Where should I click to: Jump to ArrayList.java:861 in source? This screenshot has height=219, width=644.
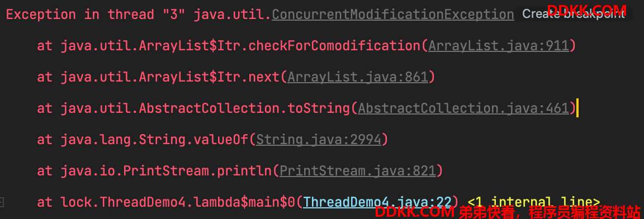tap(358, 77)
